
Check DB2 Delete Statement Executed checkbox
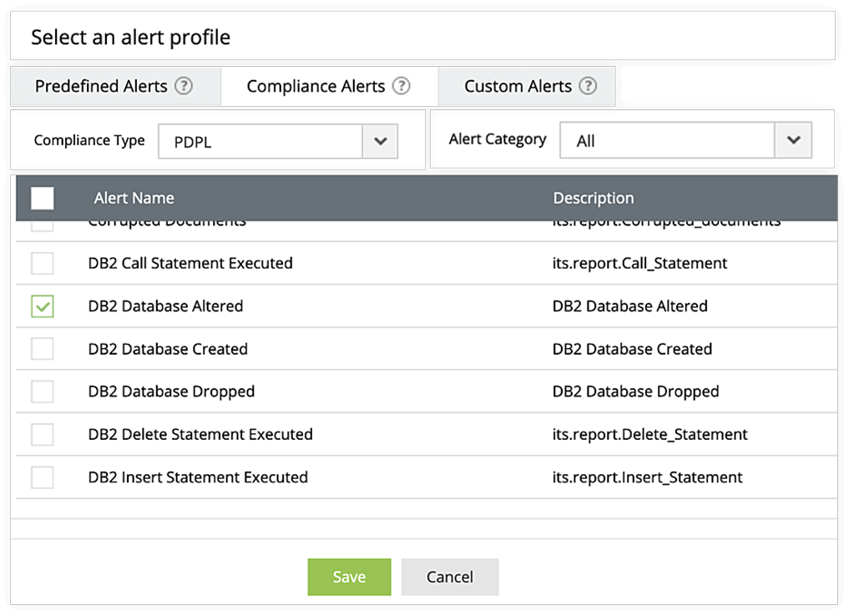tap(43, 434)
